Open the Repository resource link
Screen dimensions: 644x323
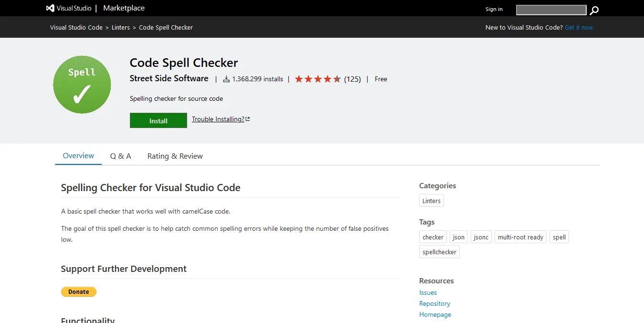click(434, 303)
